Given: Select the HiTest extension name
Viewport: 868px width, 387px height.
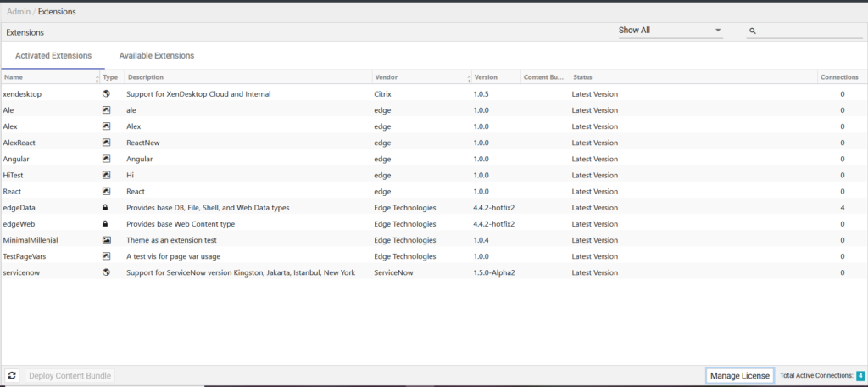Looking at the screenshot, I should pos(13,175).
